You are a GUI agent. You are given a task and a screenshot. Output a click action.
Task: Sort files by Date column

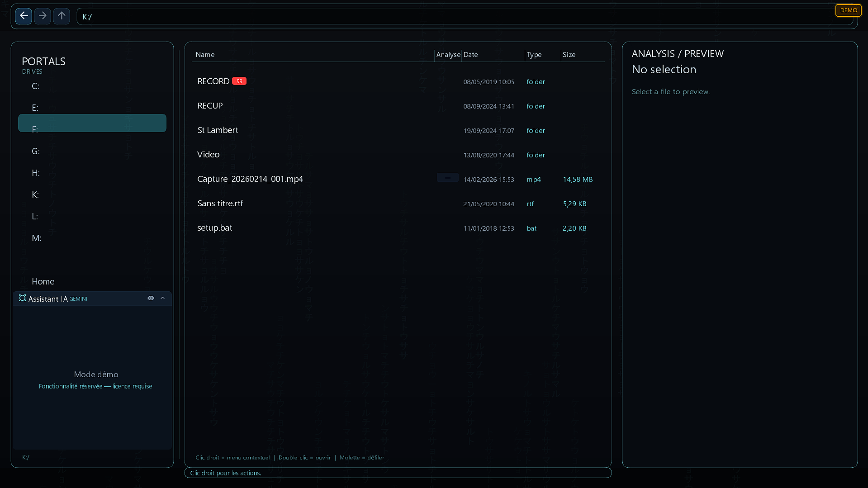[x=470, y=54]
